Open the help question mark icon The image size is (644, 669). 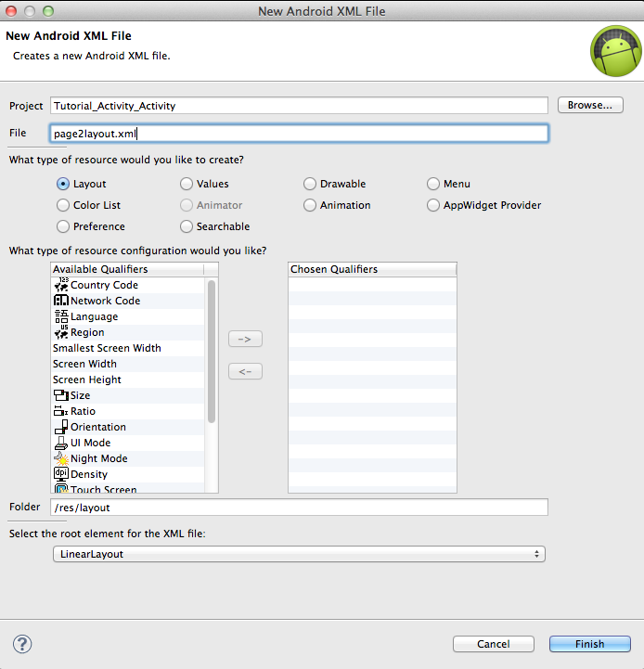[22, 644]
